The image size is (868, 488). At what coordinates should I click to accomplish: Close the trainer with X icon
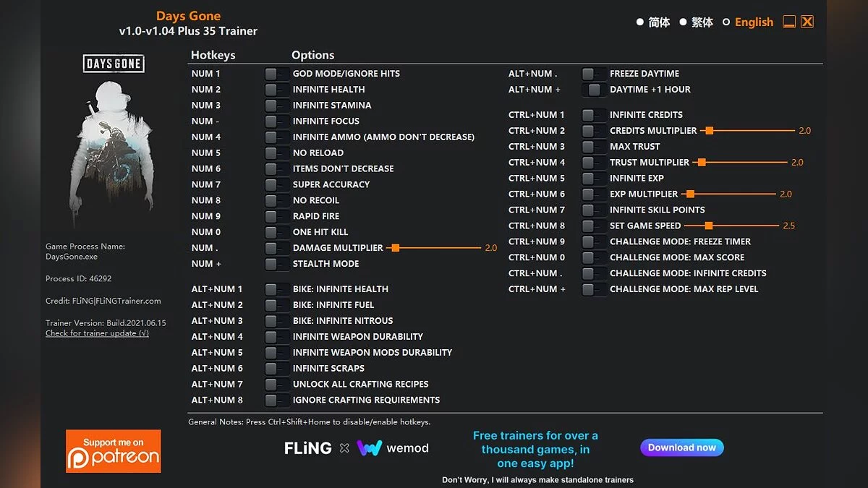pos(807,22)
